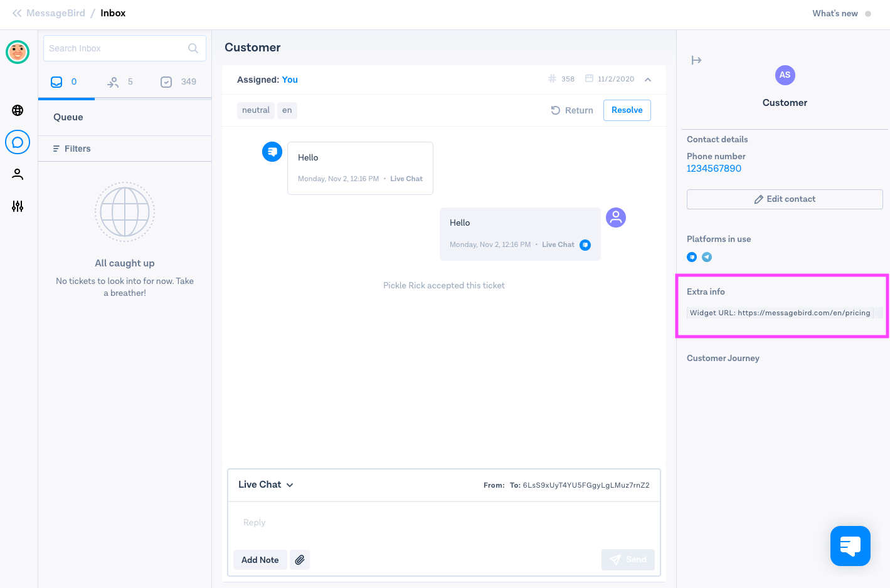Click the Telegram platform icon
Image resolution: width=890 pixels, height=588 pixels.
[x=707, y=257]
